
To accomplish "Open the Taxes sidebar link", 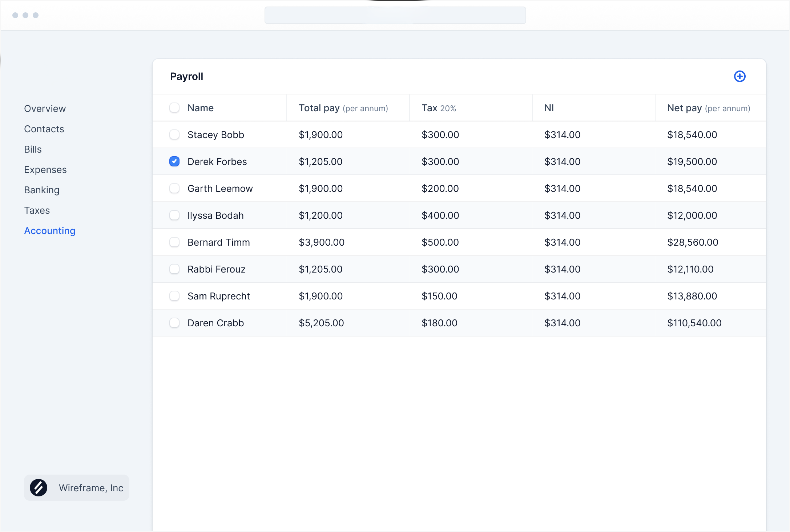I will point(37,210).
